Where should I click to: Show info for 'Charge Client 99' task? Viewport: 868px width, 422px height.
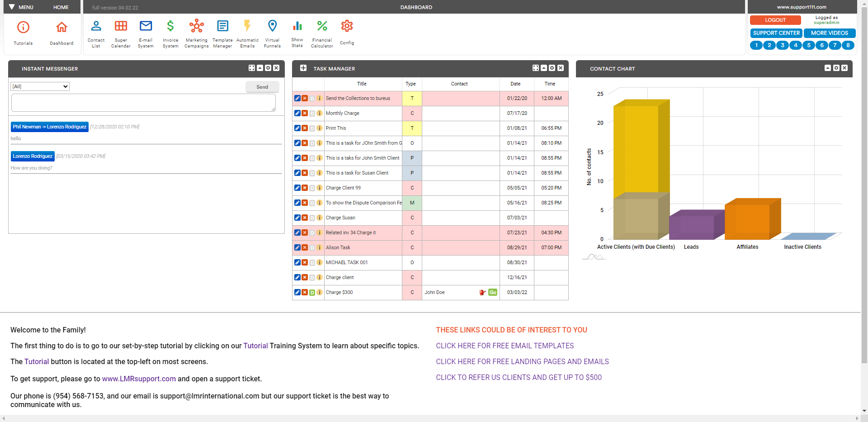click(x=319, y=188)
